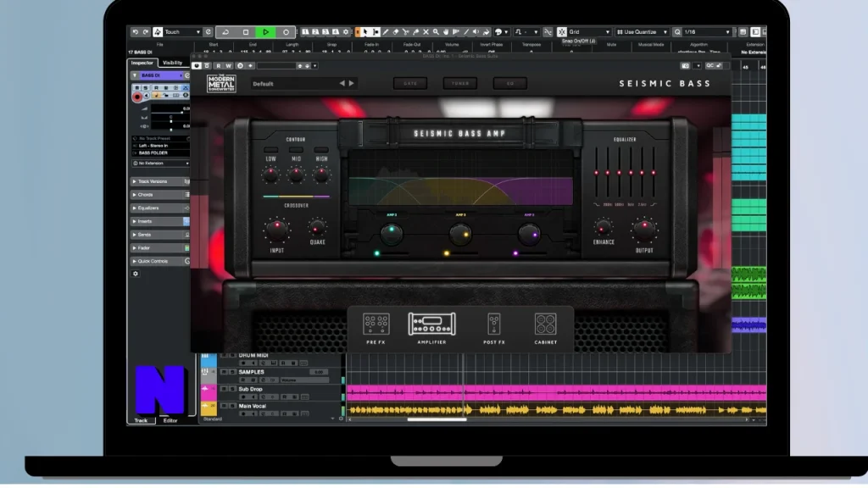Select the Draw pencil tool

click(x=386, y=32)
